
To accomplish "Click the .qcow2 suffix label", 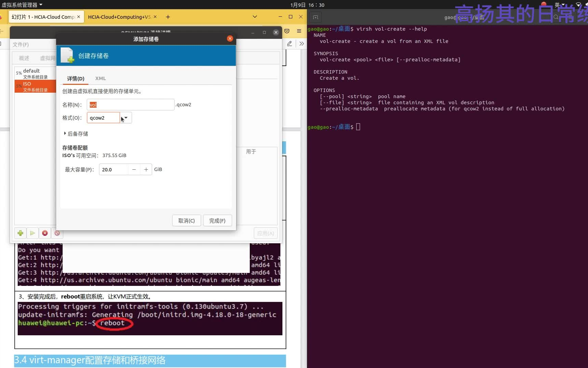I will pos(183,105).
